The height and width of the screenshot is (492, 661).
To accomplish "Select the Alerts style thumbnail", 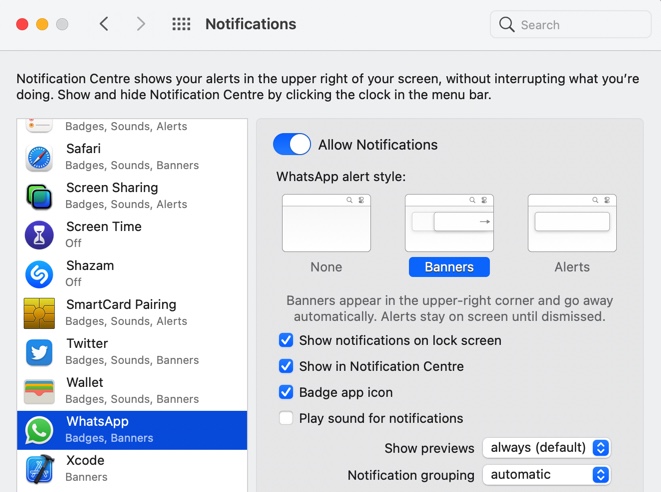I will [572, 223].
